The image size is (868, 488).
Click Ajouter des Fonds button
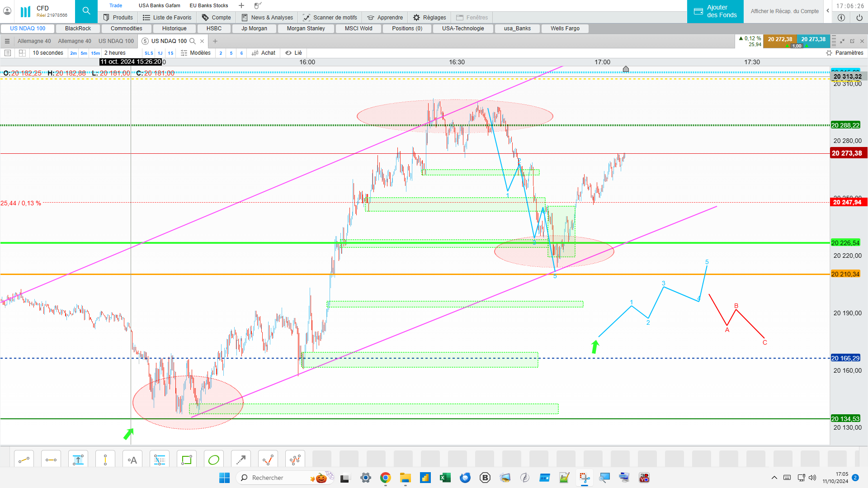715,11
